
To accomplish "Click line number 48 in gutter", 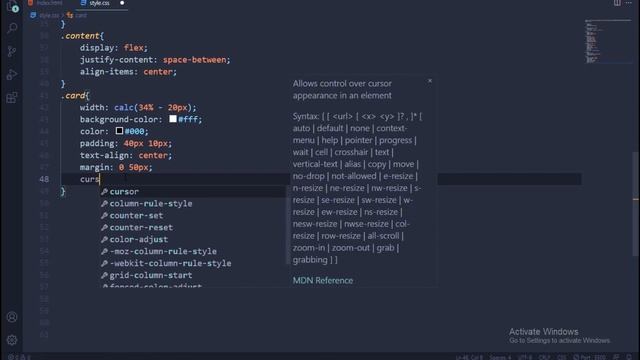I will pos(44,179).
